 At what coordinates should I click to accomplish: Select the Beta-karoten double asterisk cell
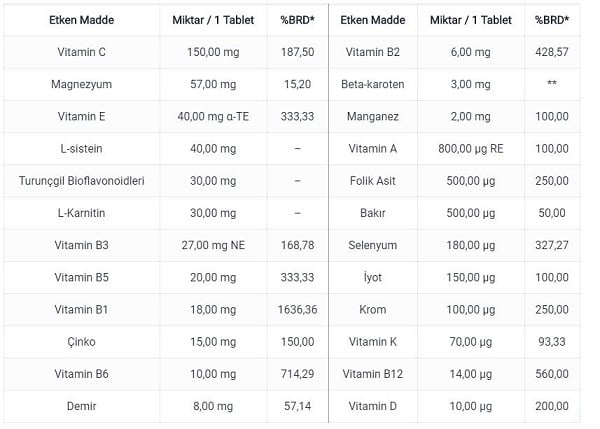point(552,83)
